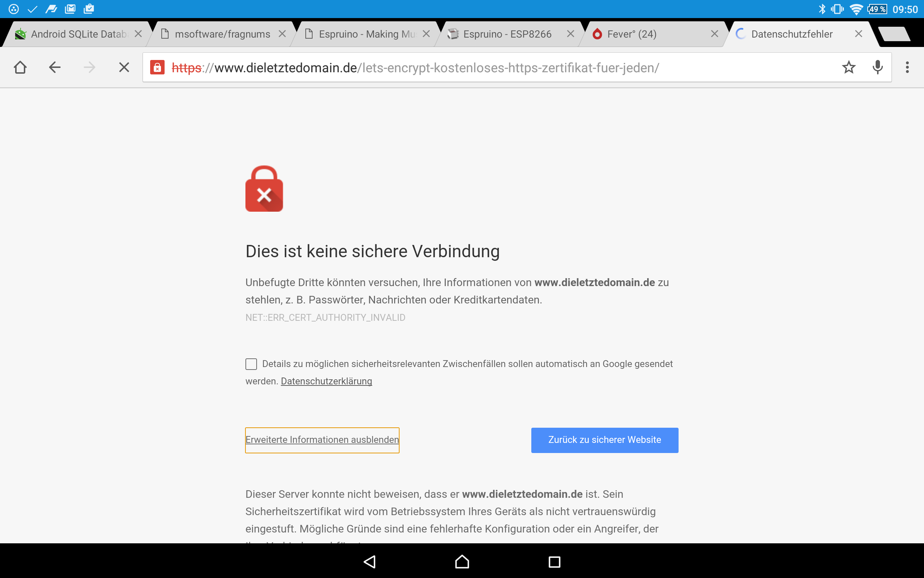
Task: Open the first circular notification icon
Action: pyautogui.click(x=14, y=9)
